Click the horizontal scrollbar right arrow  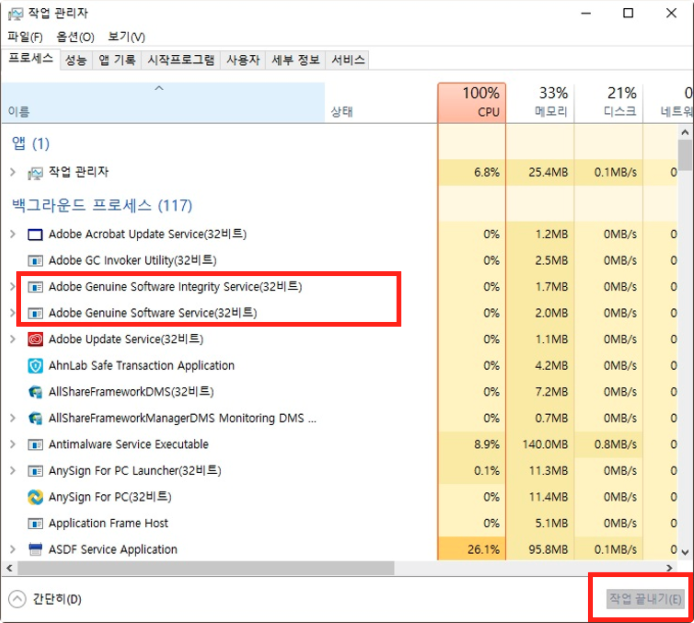coord(669,568)
